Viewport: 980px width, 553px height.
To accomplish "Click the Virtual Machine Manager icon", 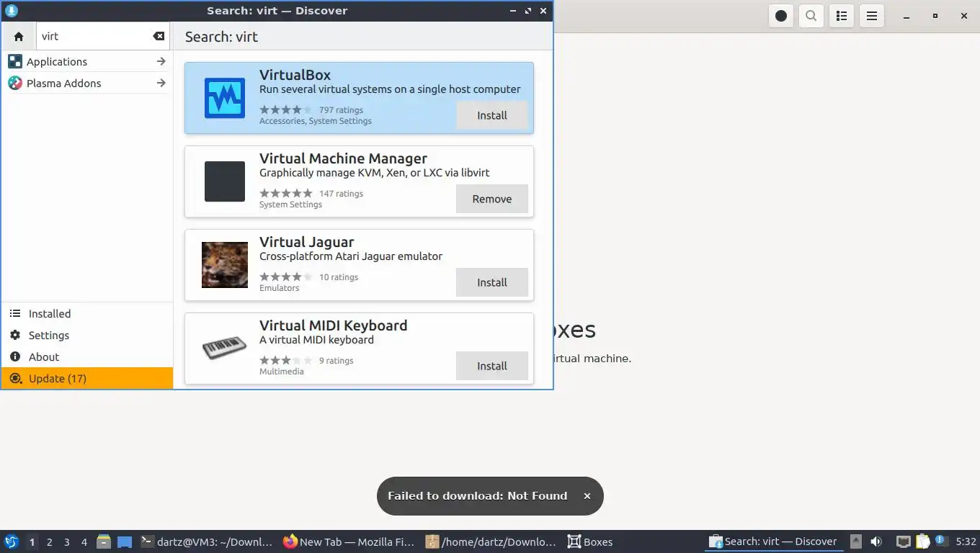I will click(x=225, y=181).
